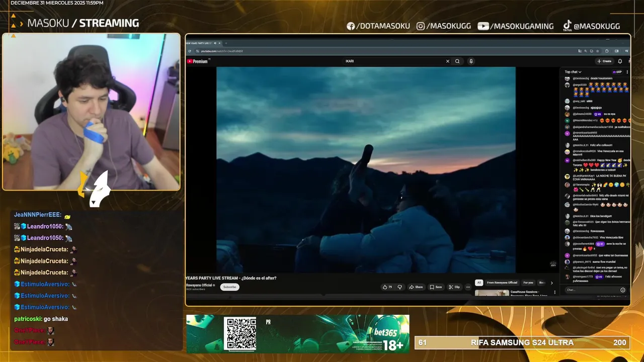Open a new browser tab

click(x=226, y=43)
